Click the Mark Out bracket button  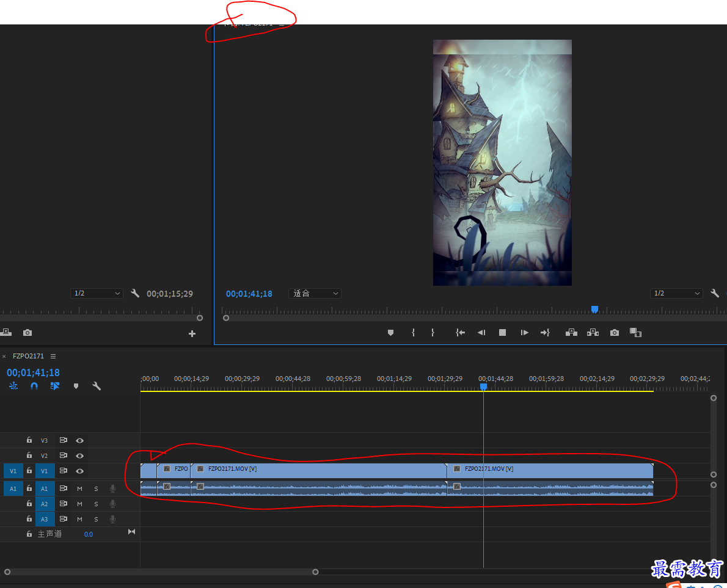click(433, 333)
